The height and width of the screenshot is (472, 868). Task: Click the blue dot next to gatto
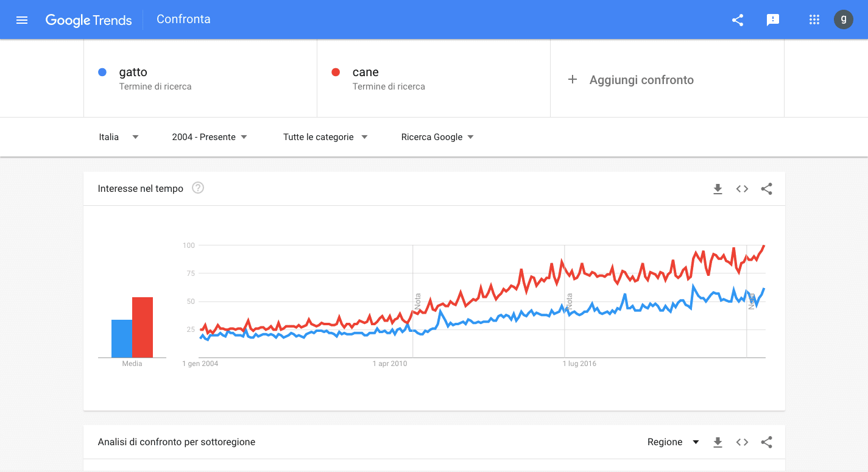[102, 72]
